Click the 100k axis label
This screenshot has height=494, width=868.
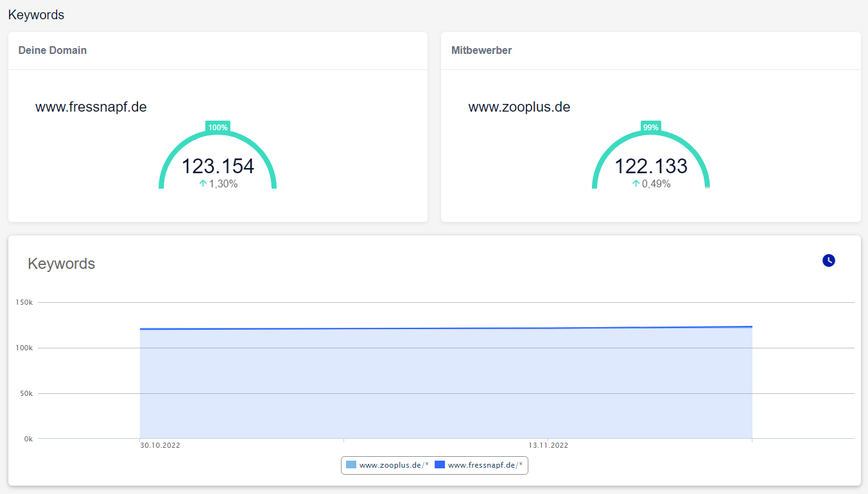[x=25, y=348]
